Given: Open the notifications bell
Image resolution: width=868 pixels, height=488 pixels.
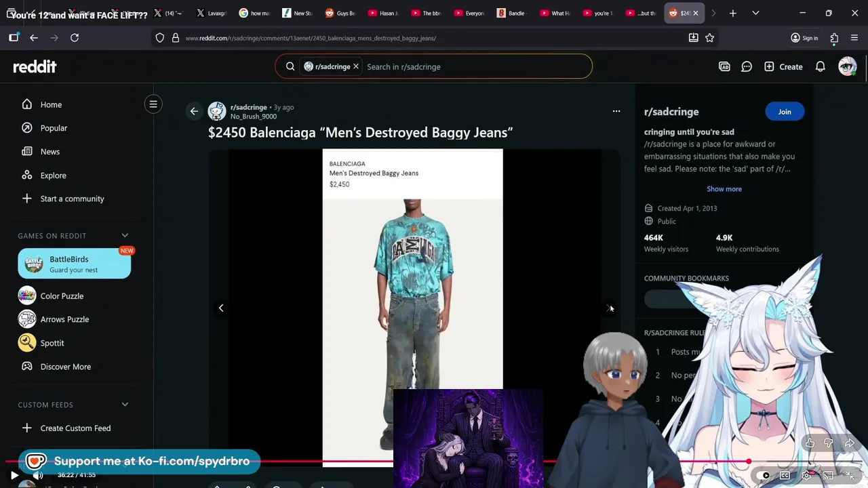Looking at the screenshot, I should pyautogui.click(x=821, y=67).
